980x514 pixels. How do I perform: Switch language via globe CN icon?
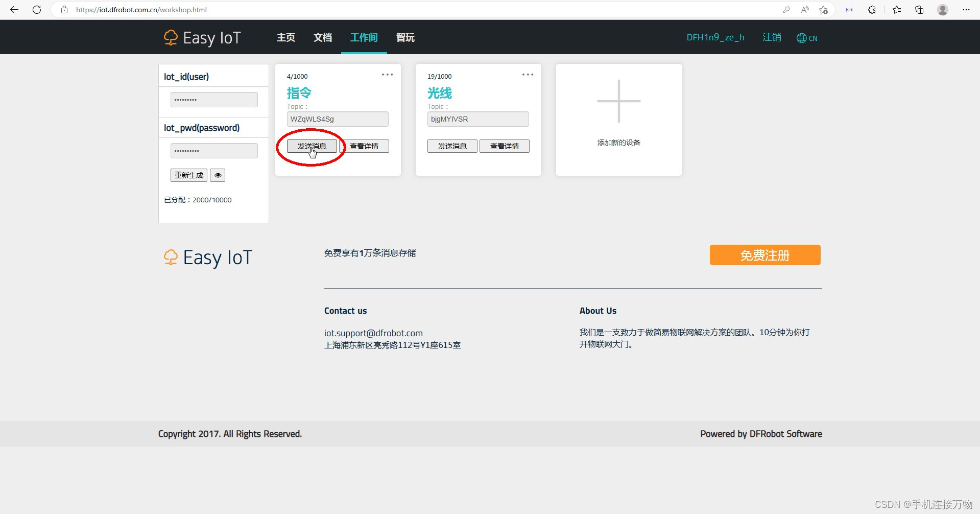[x=807, y=38]
